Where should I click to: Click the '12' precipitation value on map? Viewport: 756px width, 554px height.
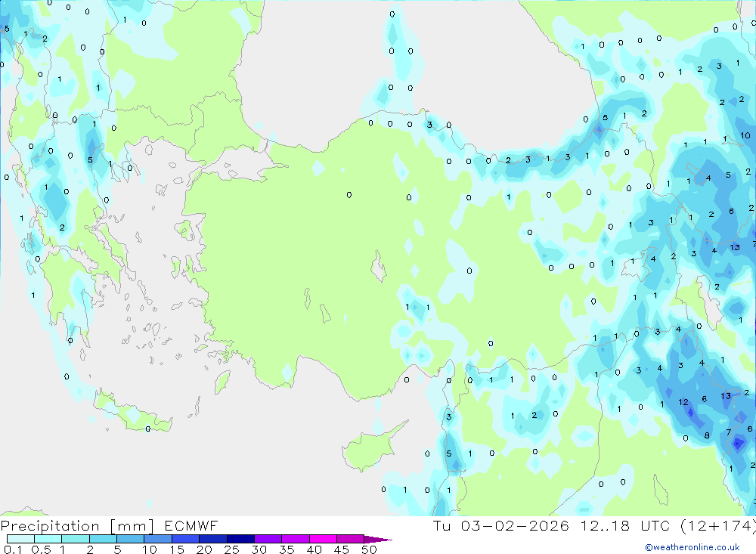click(x=683, y=402)
